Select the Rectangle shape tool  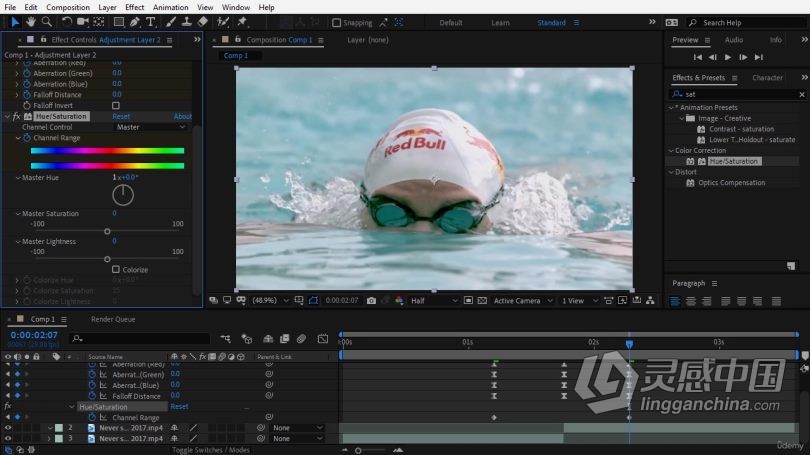coord(119,22)
